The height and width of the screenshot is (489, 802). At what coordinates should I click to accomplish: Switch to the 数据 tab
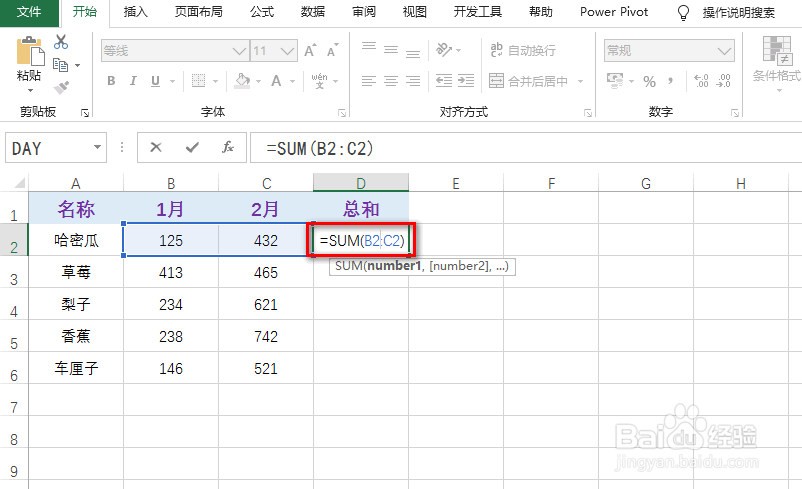pos(313,12)
